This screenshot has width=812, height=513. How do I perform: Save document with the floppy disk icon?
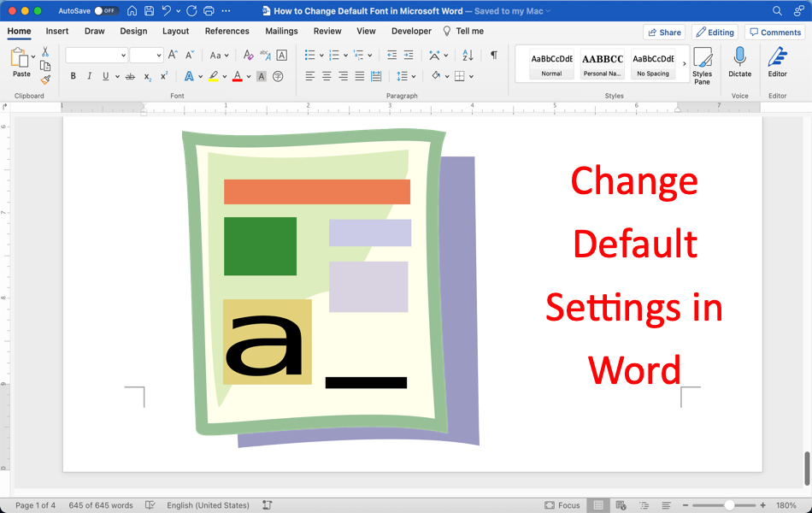pos(149,10)
